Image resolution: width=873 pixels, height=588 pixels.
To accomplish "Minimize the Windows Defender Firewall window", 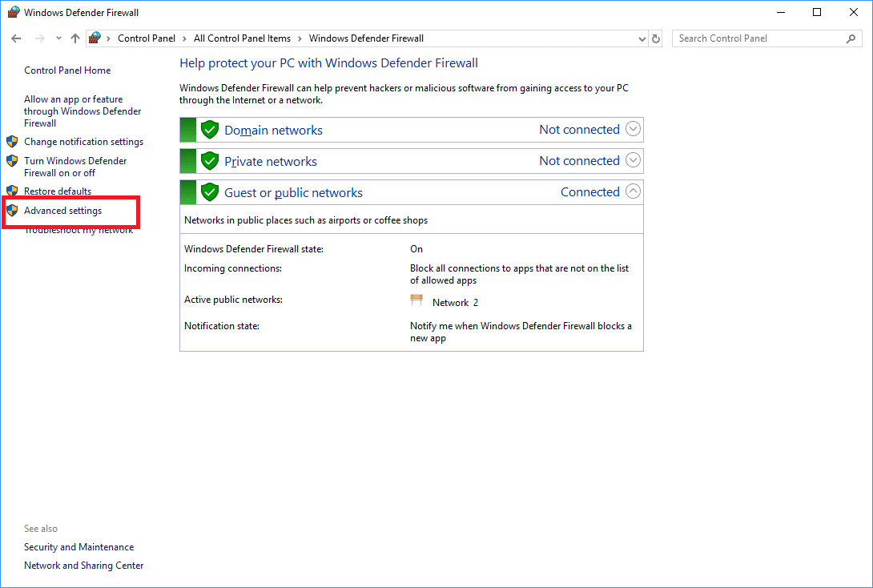I will coord(781,12).
